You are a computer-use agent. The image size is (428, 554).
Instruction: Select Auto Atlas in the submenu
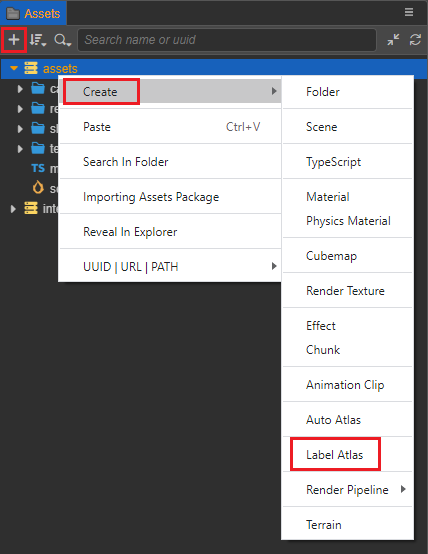click(333, 420)
